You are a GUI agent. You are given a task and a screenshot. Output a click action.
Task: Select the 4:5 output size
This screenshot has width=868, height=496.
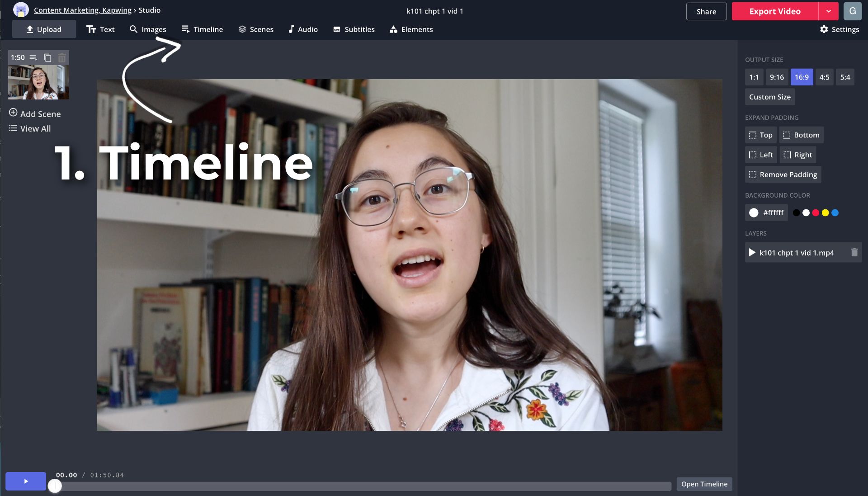coord(824,77)
